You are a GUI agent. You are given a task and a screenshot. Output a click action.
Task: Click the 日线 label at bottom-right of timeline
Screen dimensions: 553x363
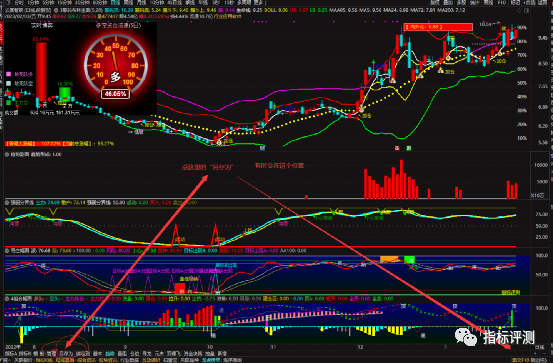[x=540, y=347]
